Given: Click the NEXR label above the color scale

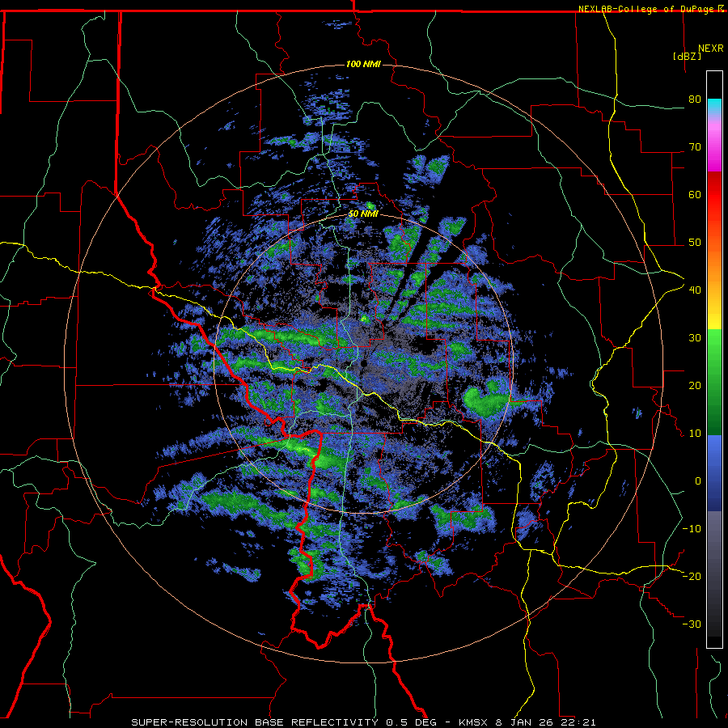Looking at the screenshot, I should (x=710, y=49).
